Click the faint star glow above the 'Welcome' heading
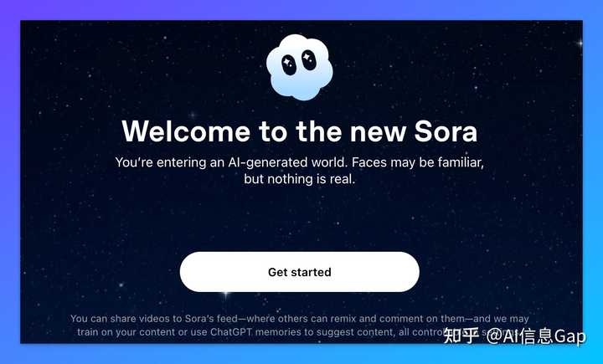 [x=192, y=115]
